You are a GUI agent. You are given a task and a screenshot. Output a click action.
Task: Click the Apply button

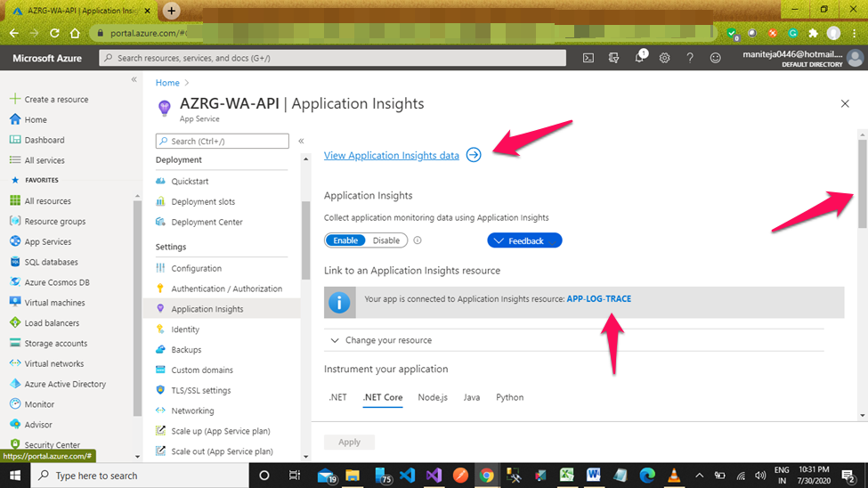(x=349, y=442)
